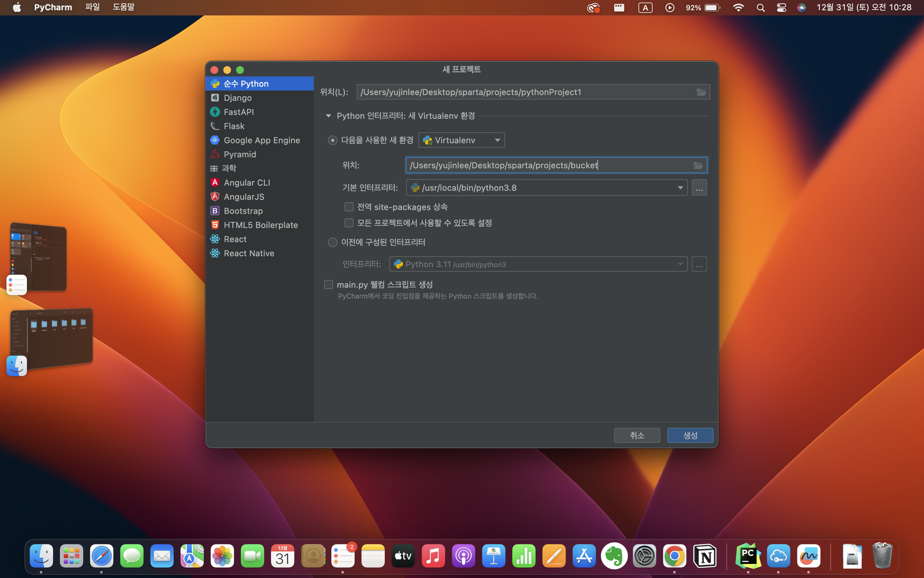
Task: Open the 파일 menu
Action: point(92,8)
